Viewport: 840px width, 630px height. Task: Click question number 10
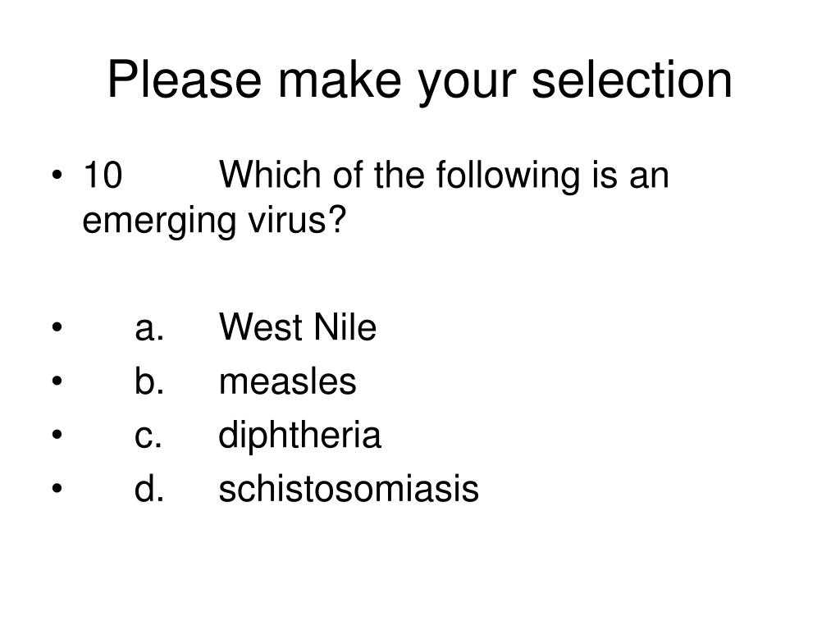coord(103,175)
